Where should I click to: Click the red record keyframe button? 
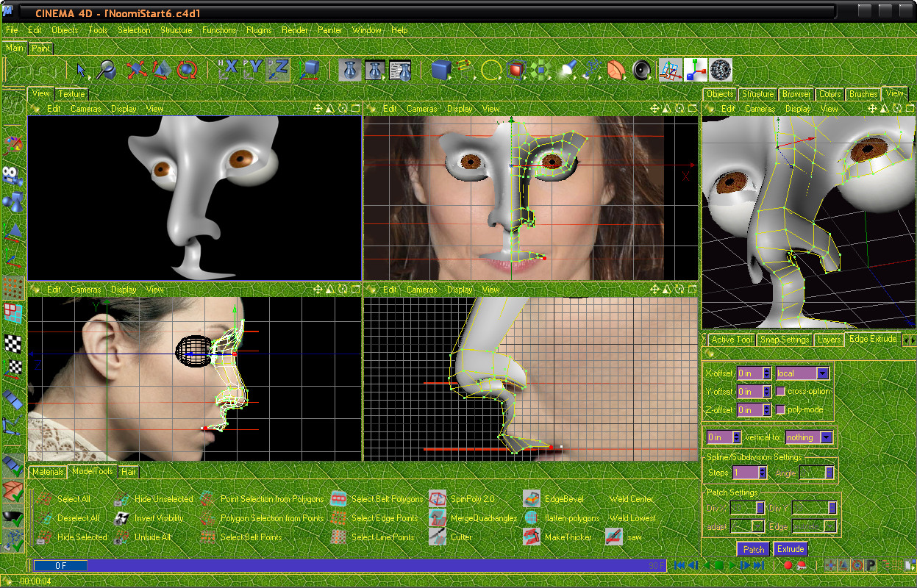pyautogui.click(x=788, y=565)
